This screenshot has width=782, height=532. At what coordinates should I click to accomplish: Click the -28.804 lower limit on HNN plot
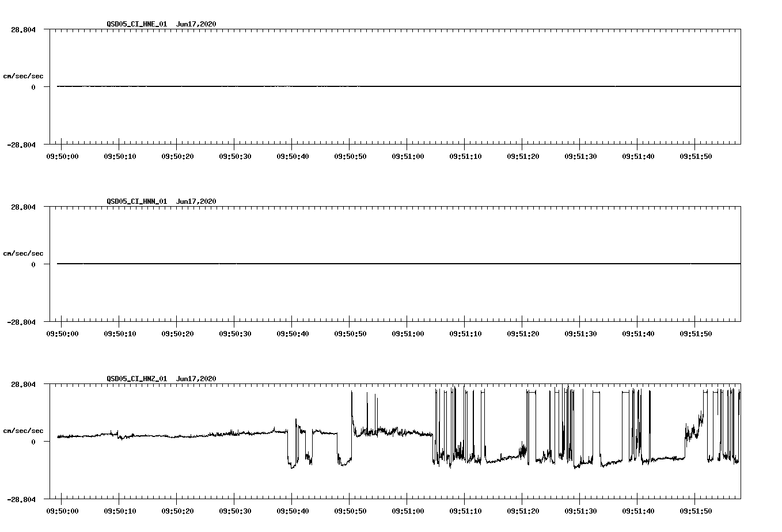(21, 322)
